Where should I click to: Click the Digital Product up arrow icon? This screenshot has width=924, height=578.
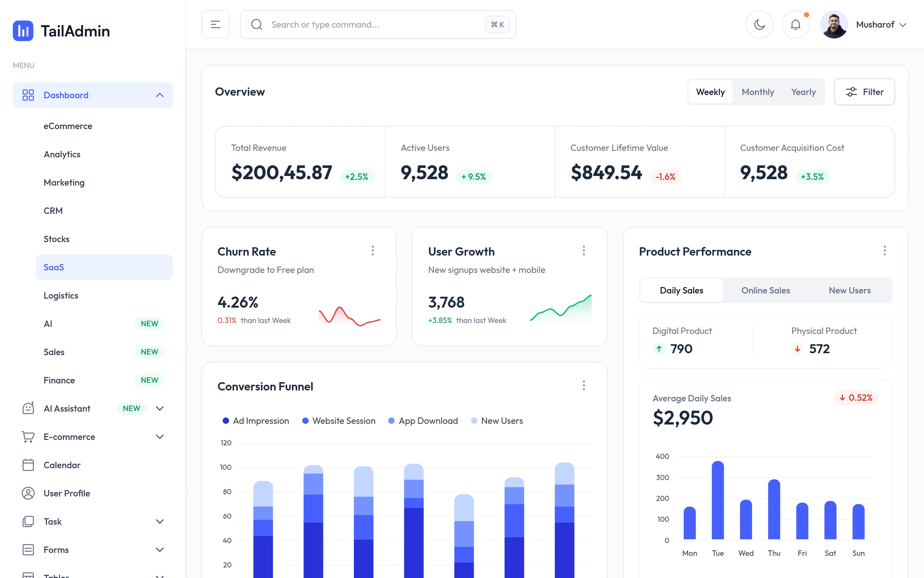(x=659, y=349)
